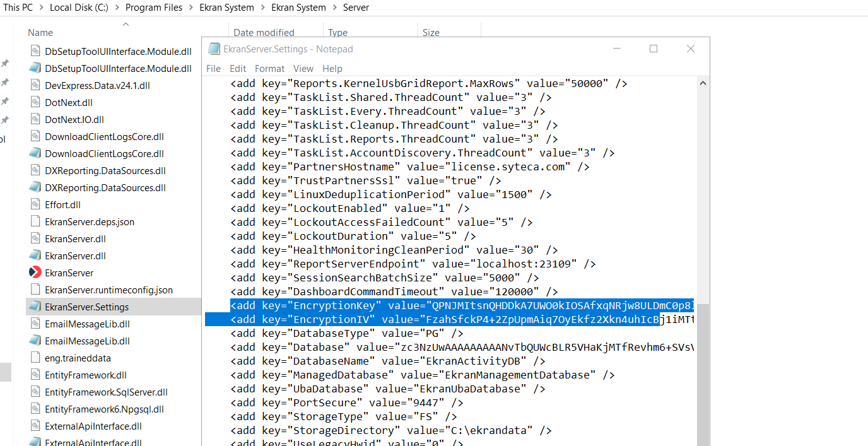Click the DatabaseName EkranActivityDB line
The height and width of the screenshot is (446, 868).
[388, 361]
